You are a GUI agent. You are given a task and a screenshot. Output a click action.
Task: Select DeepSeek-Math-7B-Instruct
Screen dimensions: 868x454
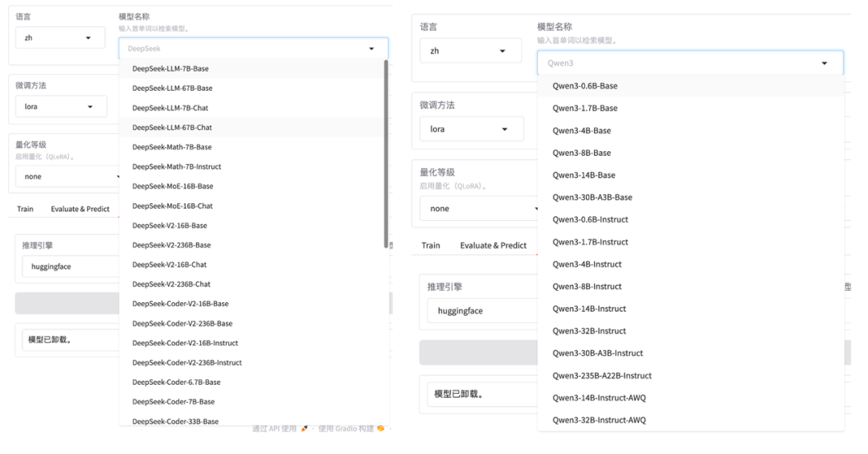point(252,166)
